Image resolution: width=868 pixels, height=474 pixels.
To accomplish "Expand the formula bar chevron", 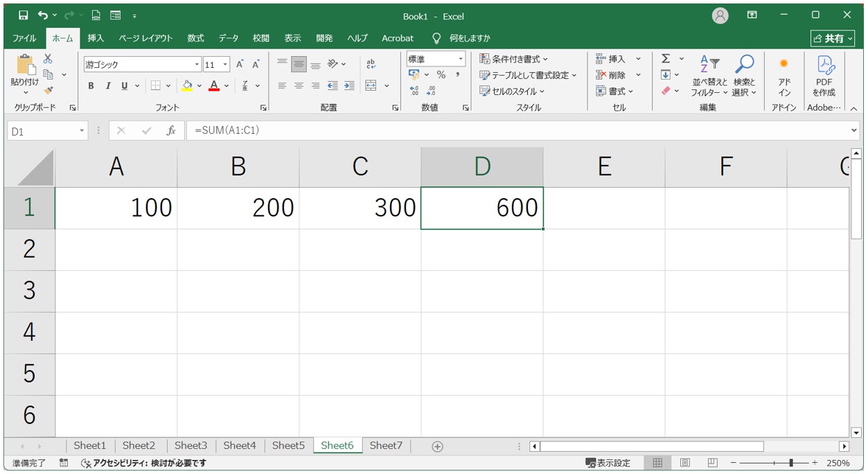I will coord(853,130).
